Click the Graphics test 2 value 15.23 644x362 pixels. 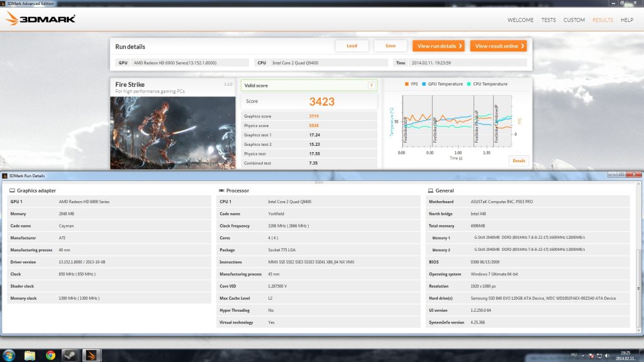click(314, 145)
